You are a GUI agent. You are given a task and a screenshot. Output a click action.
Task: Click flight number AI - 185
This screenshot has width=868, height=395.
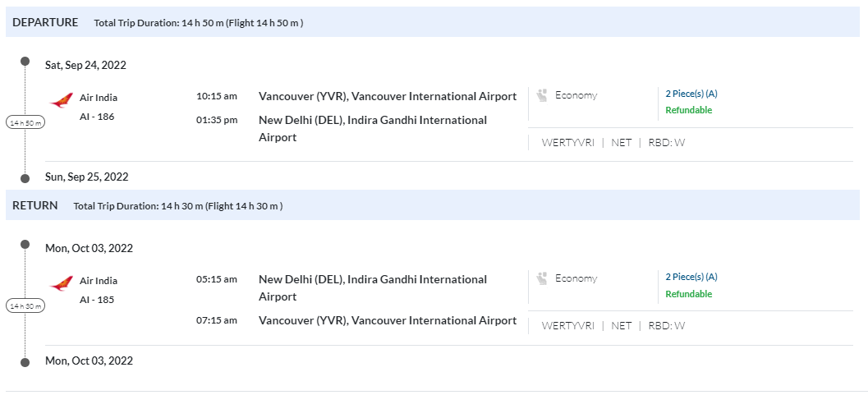97,300
